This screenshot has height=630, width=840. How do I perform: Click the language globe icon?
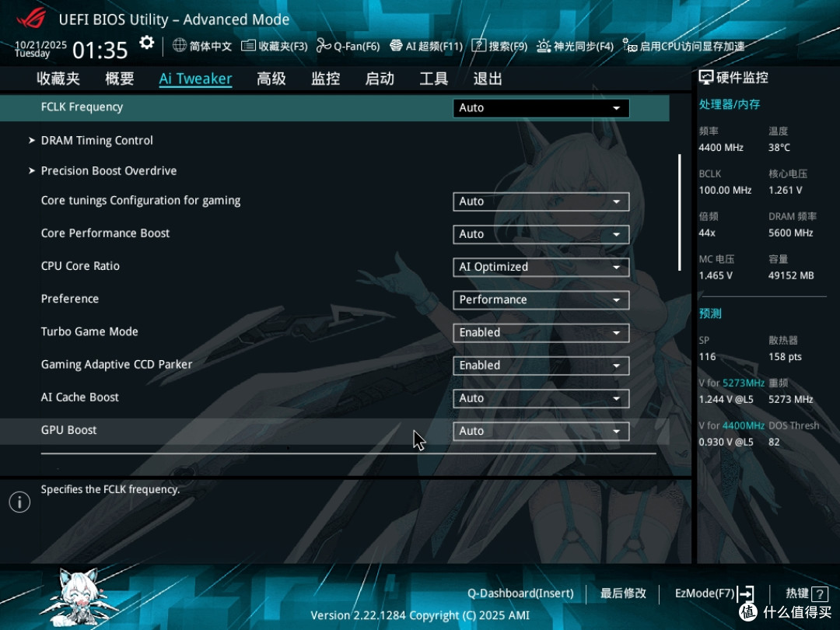click(x=180, y=46)
